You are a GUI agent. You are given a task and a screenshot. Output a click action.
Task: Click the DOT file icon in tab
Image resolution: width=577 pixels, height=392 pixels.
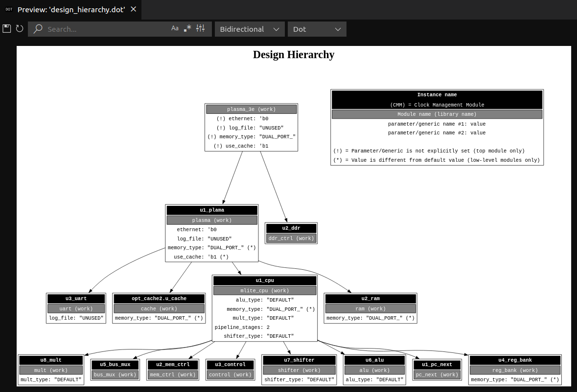click(9, 9)
